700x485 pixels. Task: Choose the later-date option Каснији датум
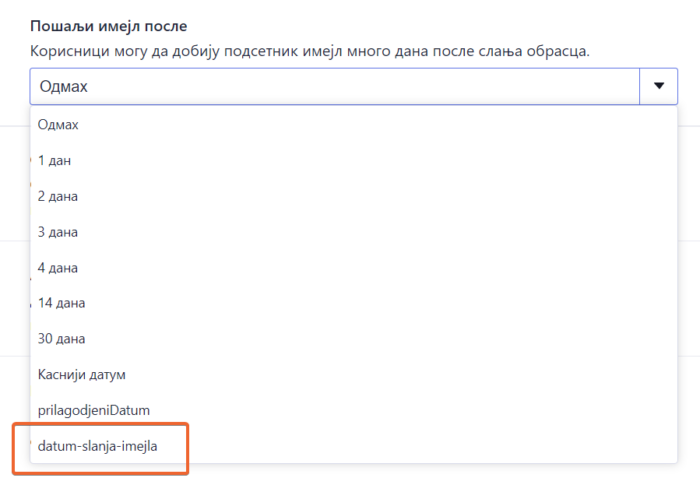coord(82,374)
